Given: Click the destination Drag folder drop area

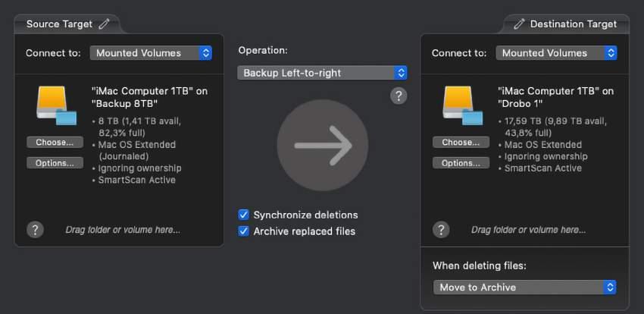Looking at the screenshot, I should pyautogui.click(x=528, y=230).
